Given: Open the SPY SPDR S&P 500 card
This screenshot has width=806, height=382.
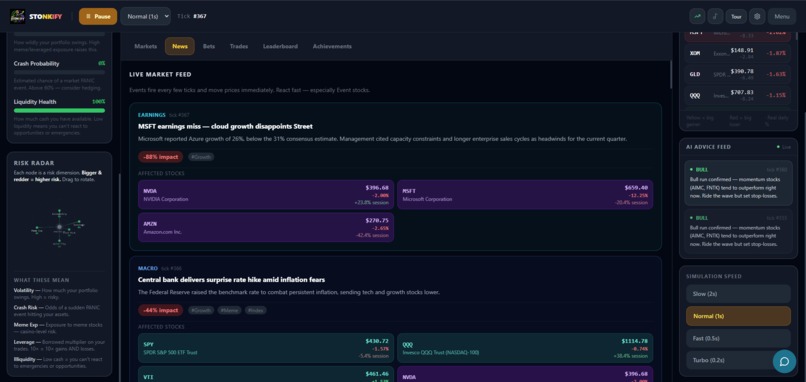Looking at the screenshot, I should (266, 348).
